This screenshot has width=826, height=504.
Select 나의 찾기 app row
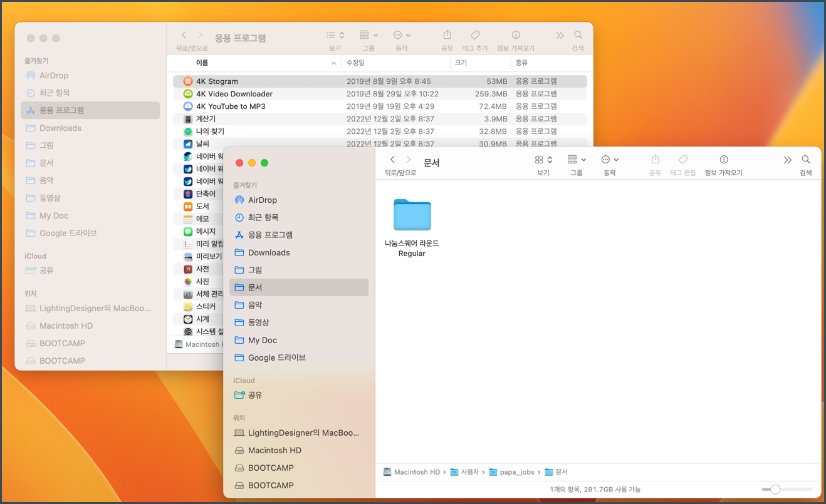click(380, 131)
